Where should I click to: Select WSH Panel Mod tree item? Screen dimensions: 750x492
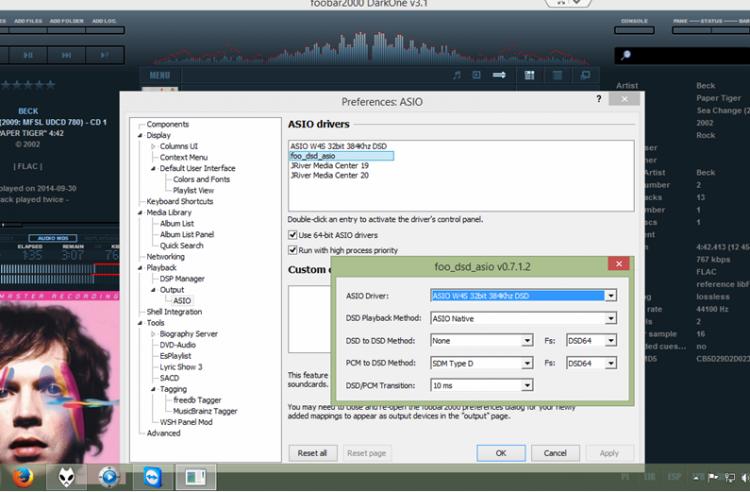point(186,422)
